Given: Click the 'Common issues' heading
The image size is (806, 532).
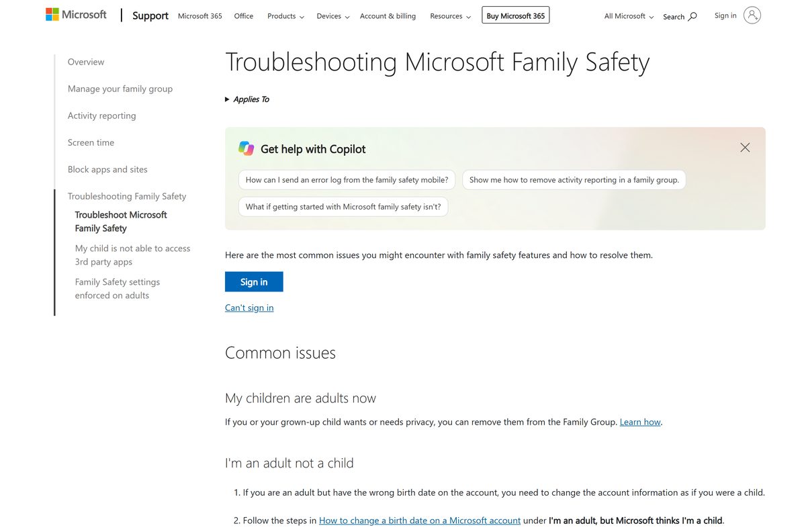Looking at the screenshot, I should pyautogui.click(x=280, y=353).
